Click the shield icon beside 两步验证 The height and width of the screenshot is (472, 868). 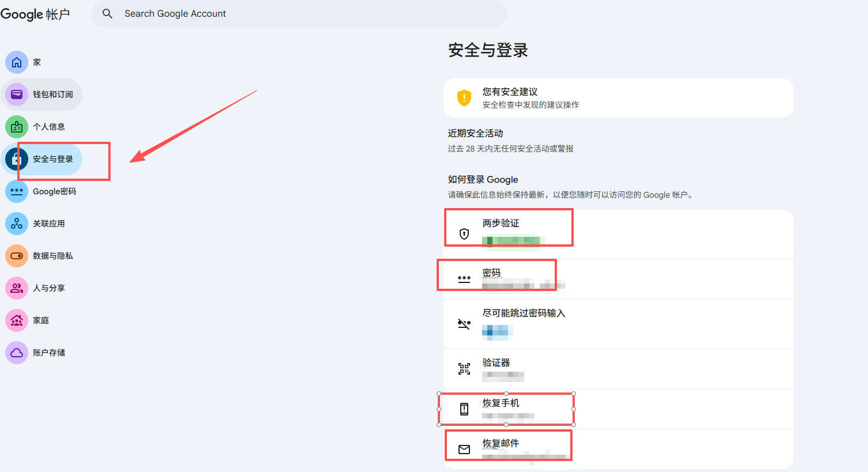(x=464, y=234)
